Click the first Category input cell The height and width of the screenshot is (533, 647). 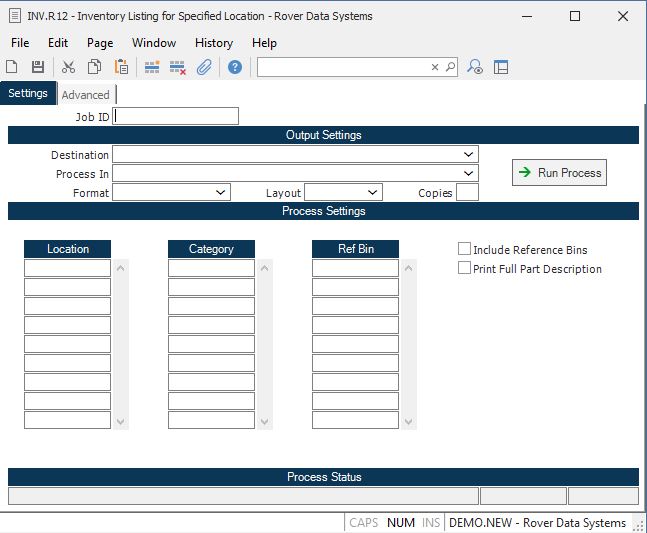coord(211,268)
